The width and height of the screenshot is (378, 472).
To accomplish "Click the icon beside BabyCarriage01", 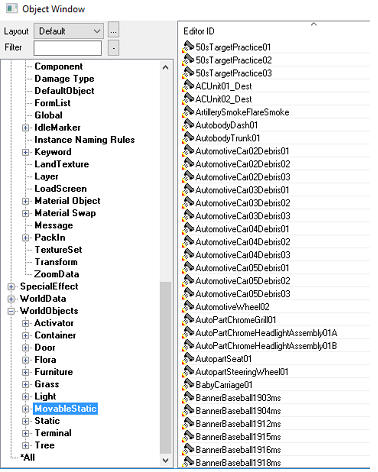I will point(188,385).
